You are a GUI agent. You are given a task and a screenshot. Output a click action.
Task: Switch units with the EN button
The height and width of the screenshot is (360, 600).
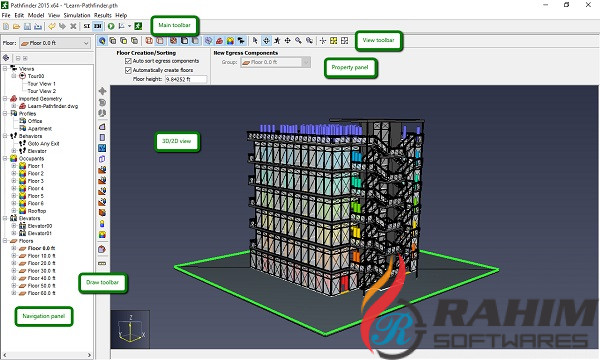[98, 26]
